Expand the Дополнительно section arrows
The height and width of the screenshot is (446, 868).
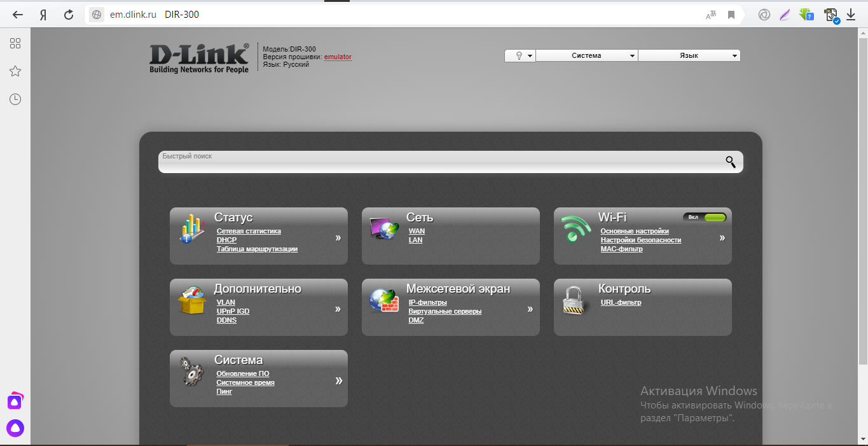tap(338, 309)
